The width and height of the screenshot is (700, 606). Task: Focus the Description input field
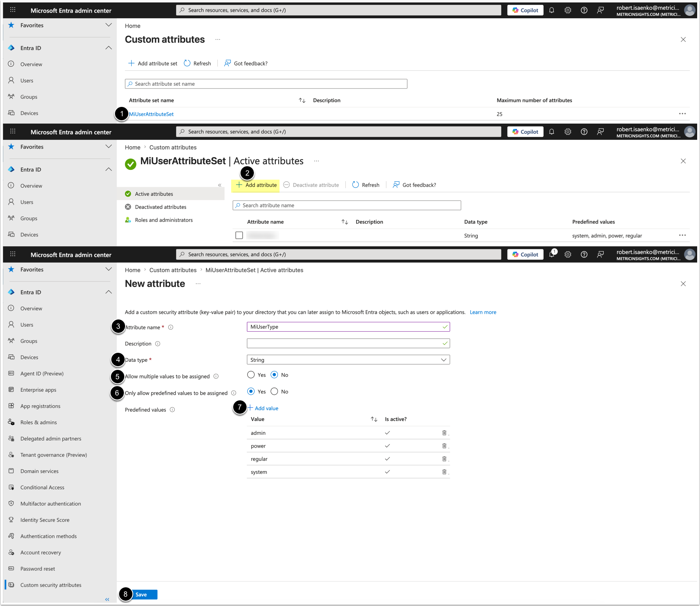[x=348, y=343]
